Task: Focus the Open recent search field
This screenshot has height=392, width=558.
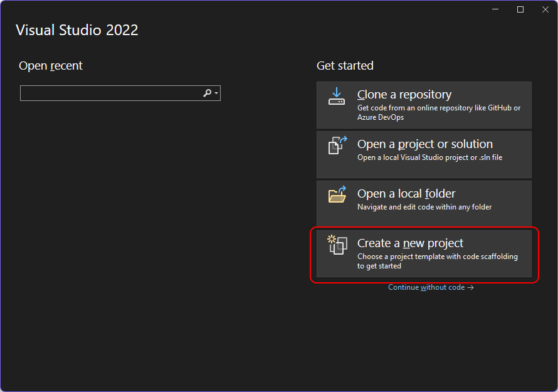Action: point(110,93)
